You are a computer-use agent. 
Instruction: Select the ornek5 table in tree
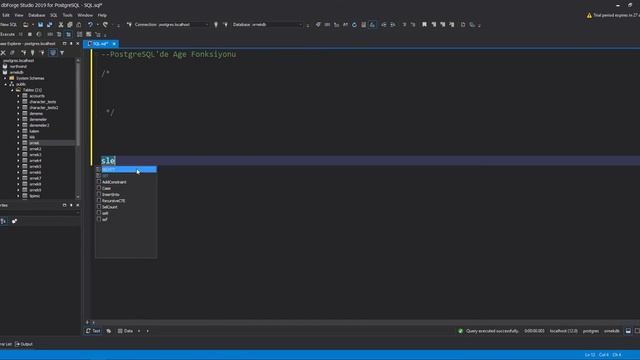[x=35, y=167]
